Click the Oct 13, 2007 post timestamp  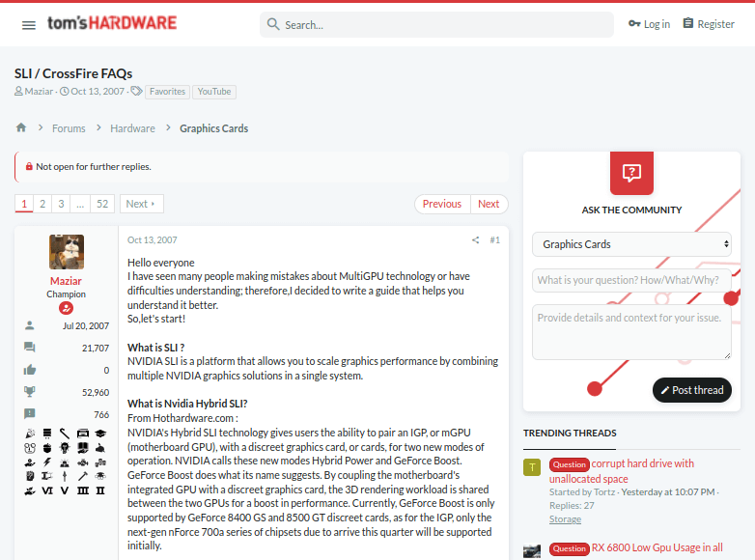[153, 239]
